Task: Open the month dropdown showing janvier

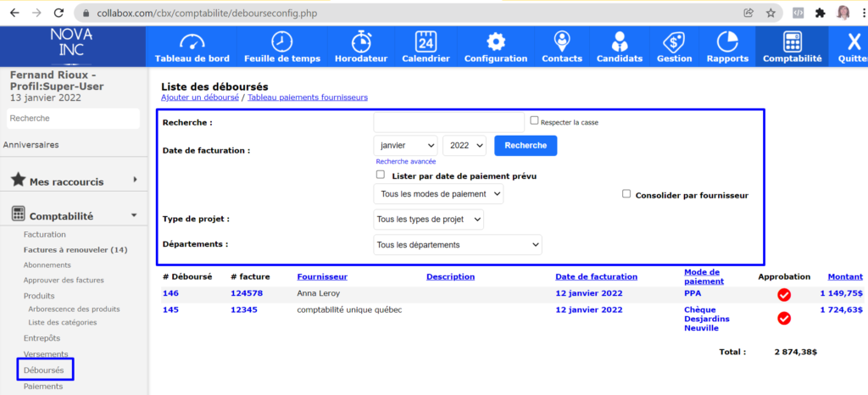Action: 406,146
